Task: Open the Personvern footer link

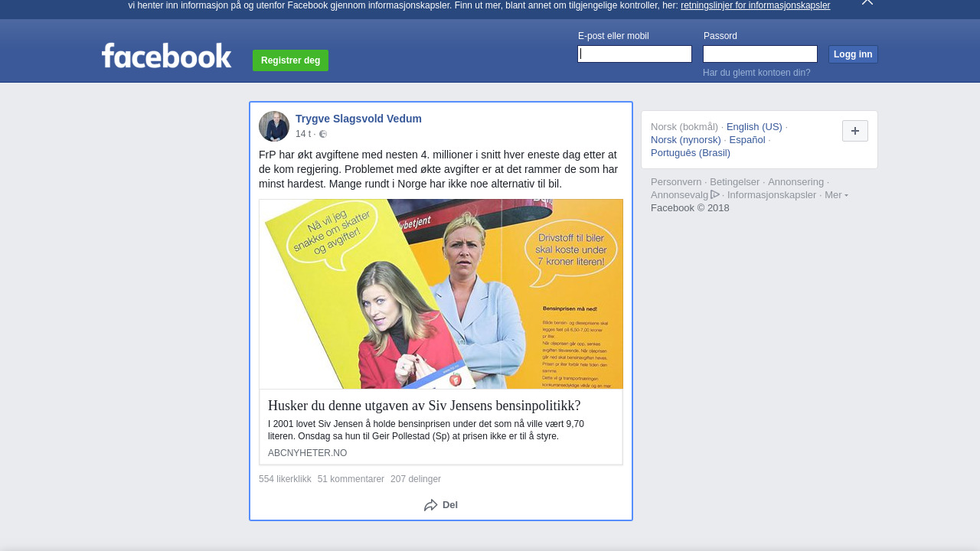Action: pos(676,182)
